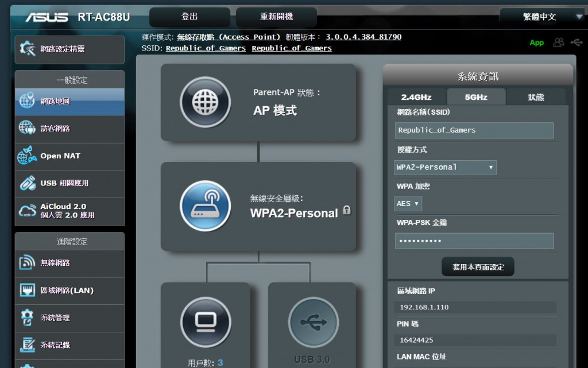Click the Parent-AP globe icon

(205, 102)
